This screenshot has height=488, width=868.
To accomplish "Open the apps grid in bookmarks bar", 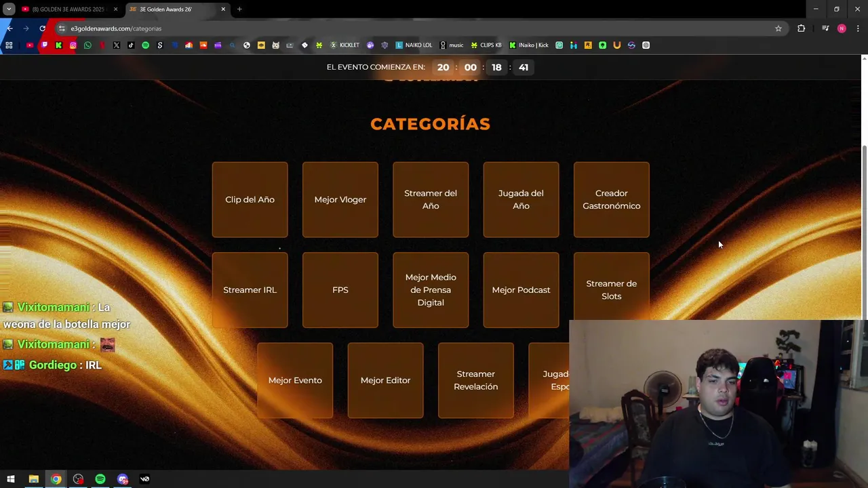I will pyautogui.click(x=9, y=45).
